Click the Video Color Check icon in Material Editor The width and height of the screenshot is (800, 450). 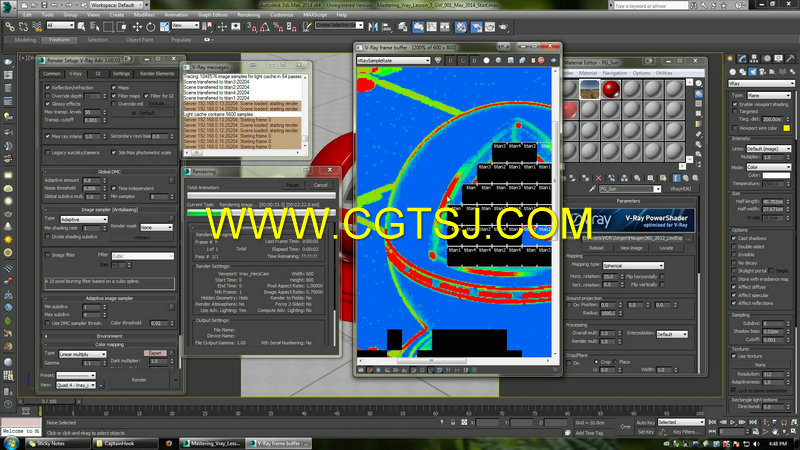click(x=698, y=123)
